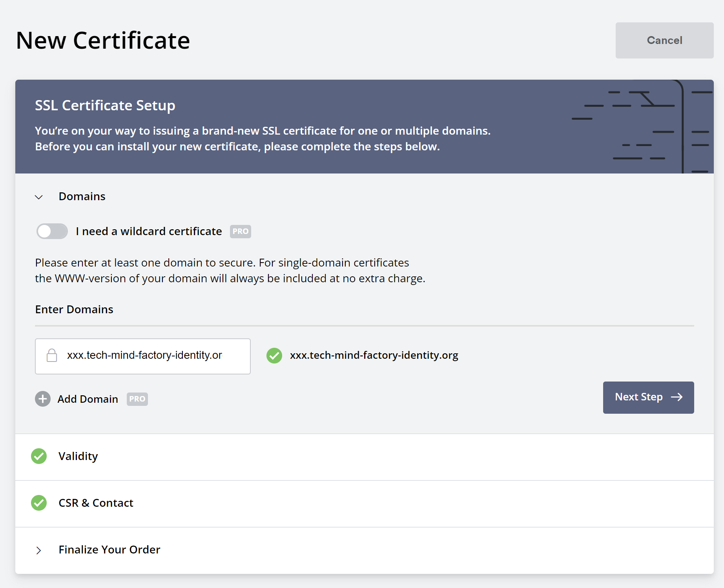Click the Domains section heading
The width and height of the screenshot is (724, 588).
click(x=82, y=196)
